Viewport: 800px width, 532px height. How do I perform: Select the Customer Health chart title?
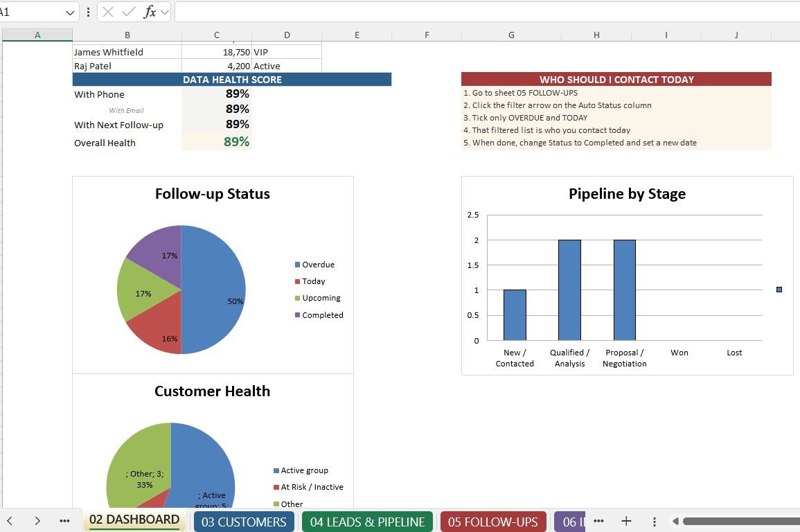212,391
